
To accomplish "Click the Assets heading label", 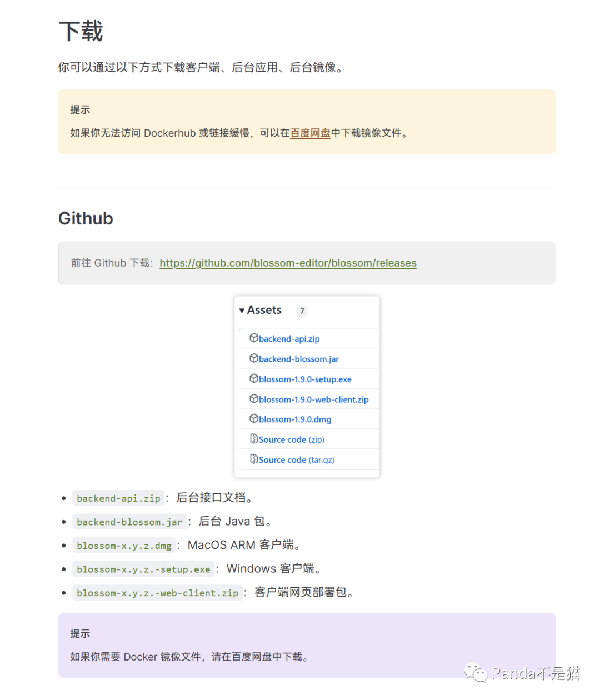I will (264, 310).
